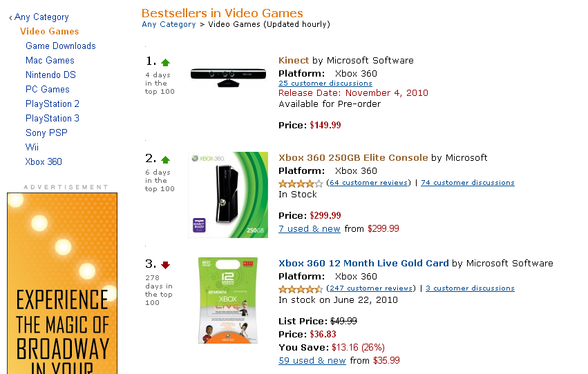The width and height of the screenshot is (588, 374).
Task: Open the Kinect sensor product image
Action: coord(228,77)
